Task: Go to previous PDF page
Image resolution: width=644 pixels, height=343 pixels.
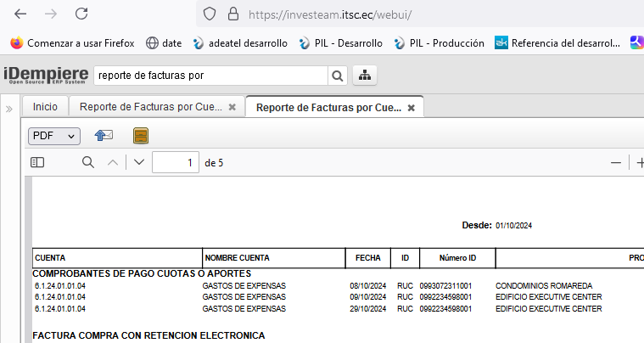Action: point(112,162)
